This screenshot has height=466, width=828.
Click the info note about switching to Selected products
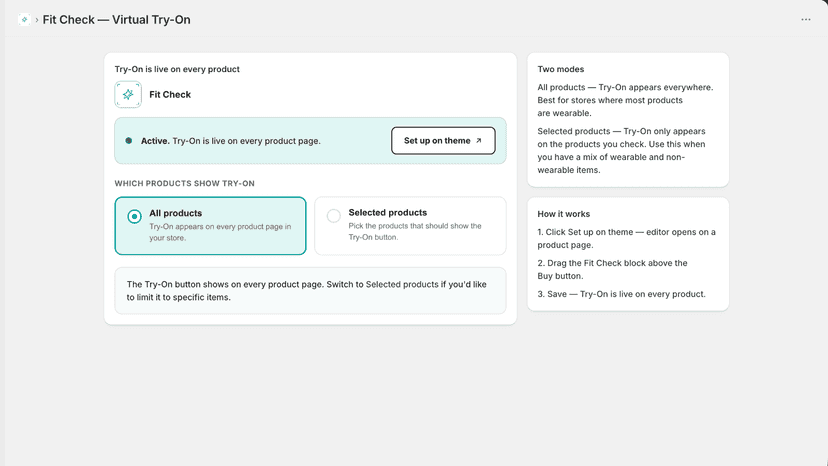pyautogui.click(x=310, y=291)
